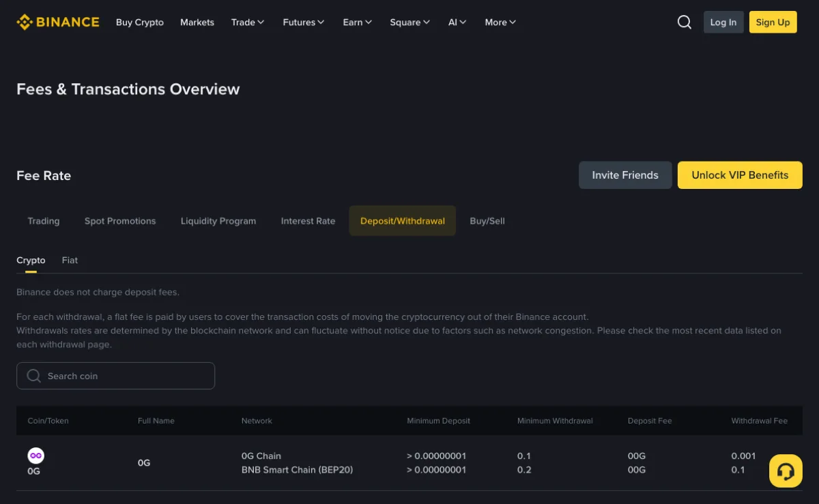
Task: Expand the Earn dropdown menu
Action: click(x=358, y=22)
